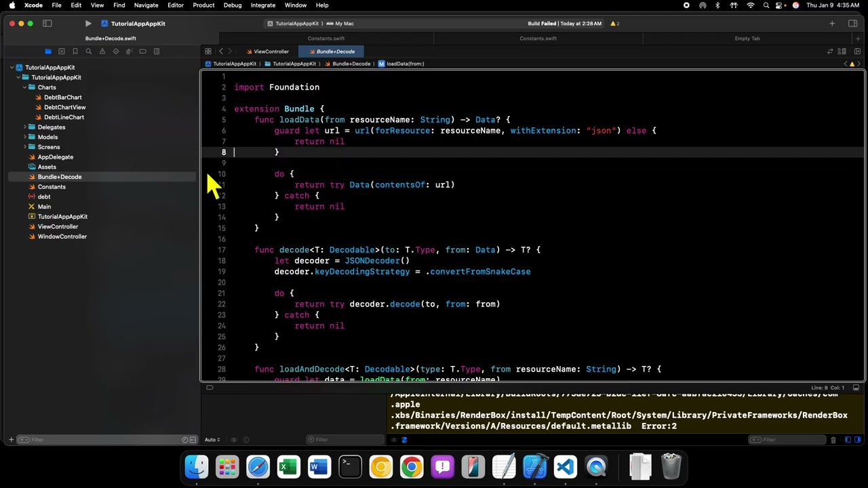
Task: Collapse the TutorialAppAppKit project root
Action: click(12, 68)
